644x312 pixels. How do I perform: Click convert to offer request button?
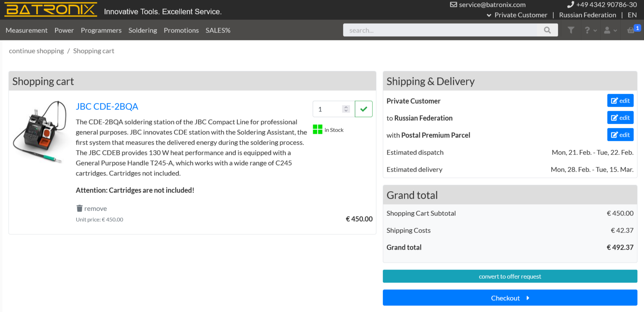pos(510,276)
